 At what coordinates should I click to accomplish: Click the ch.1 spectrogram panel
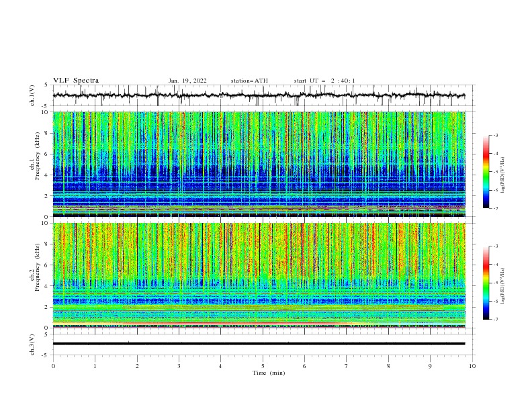[x=259, y=164]
